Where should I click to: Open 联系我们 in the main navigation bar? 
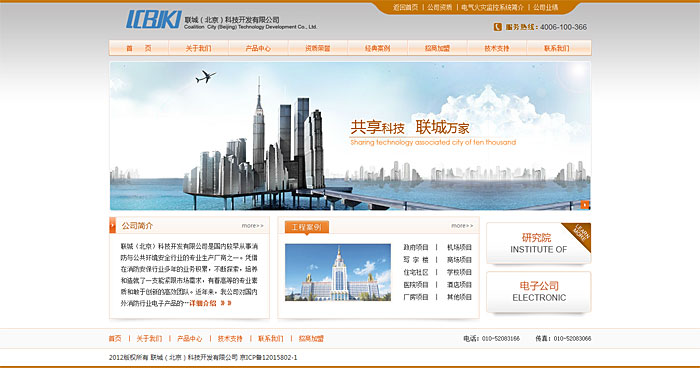pos(557,48)
